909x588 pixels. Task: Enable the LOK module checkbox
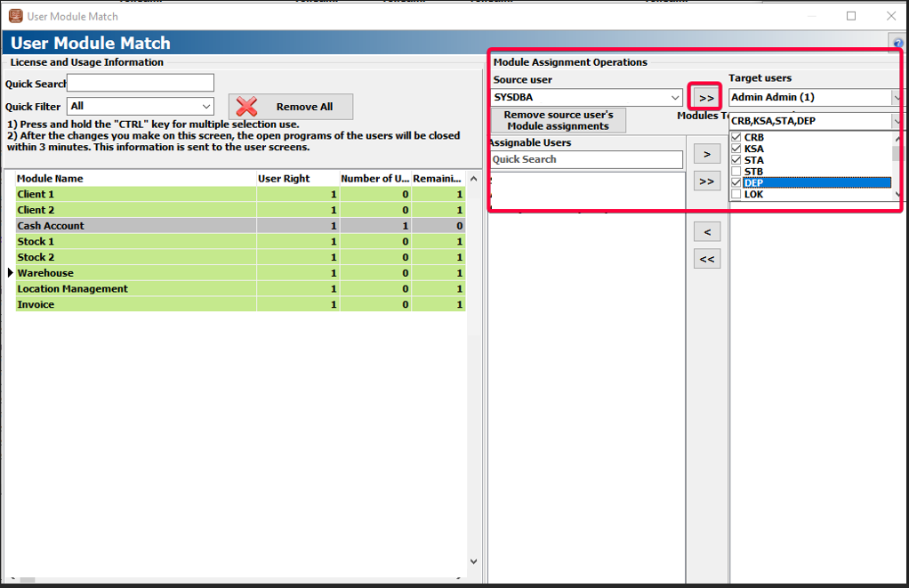(736, 194)
